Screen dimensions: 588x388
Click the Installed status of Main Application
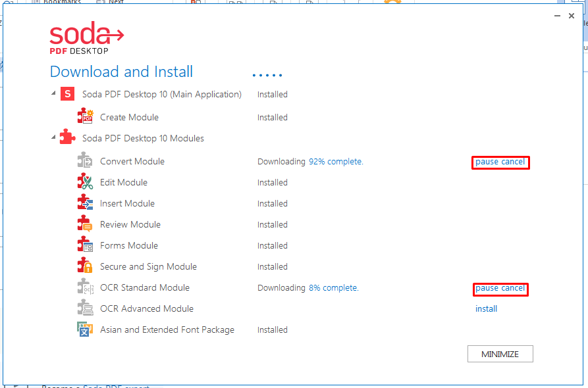[x=273, y=95]
